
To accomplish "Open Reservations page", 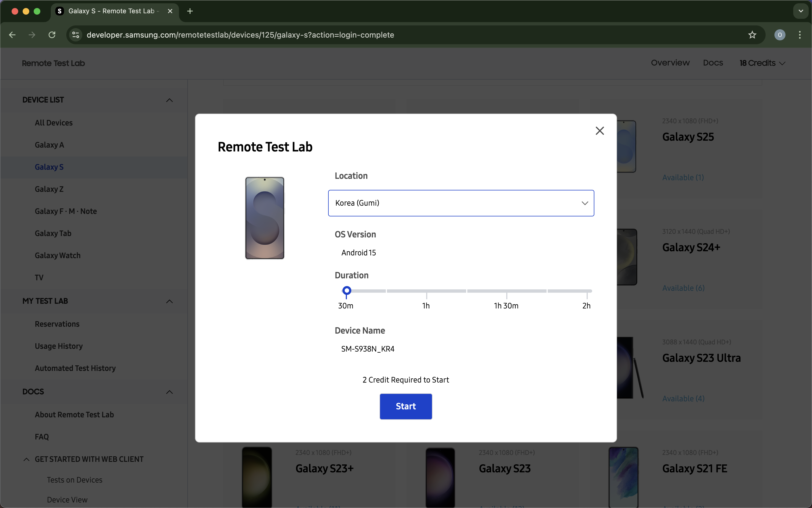I will pos(57,324).
